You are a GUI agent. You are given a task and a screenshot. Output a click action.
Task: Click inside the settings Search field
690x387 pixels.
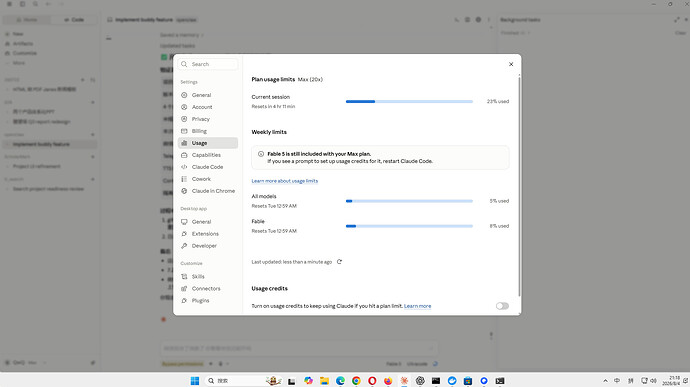(208, 64)
